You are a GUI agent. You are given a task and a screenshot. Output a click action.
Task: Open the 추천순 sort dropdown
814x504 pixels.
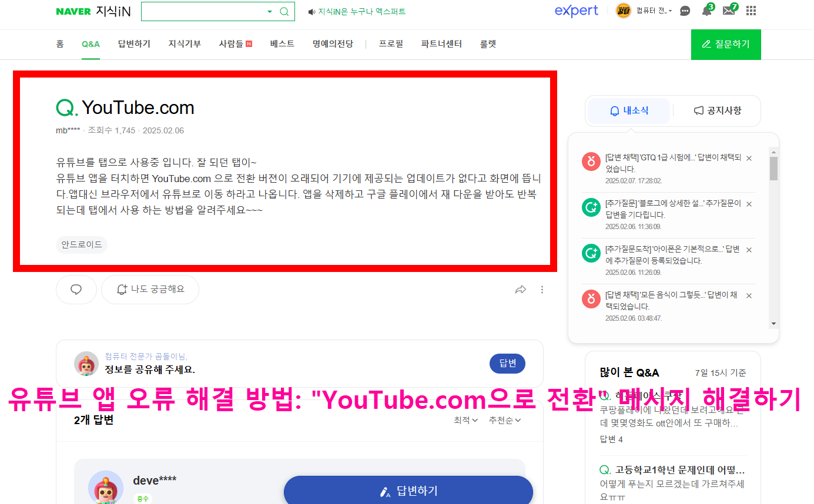[x=505, y=420]
